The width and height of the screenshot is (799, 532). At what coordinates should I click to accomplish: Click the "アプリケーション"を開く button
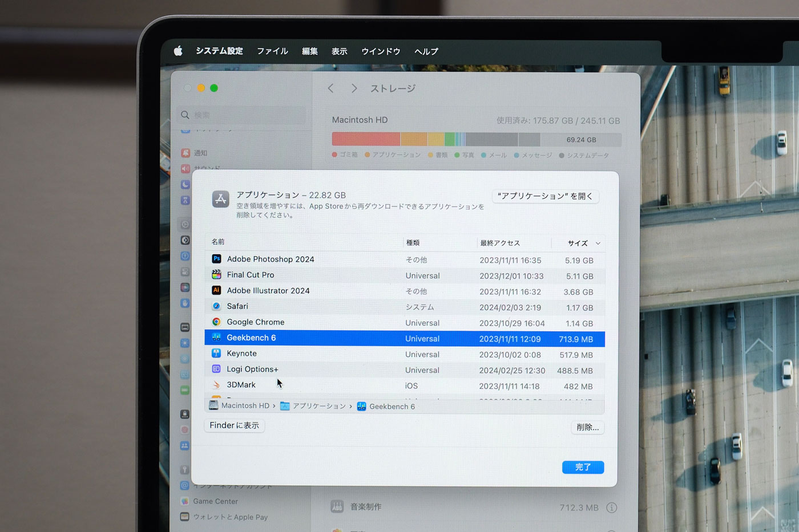[545, 196]
